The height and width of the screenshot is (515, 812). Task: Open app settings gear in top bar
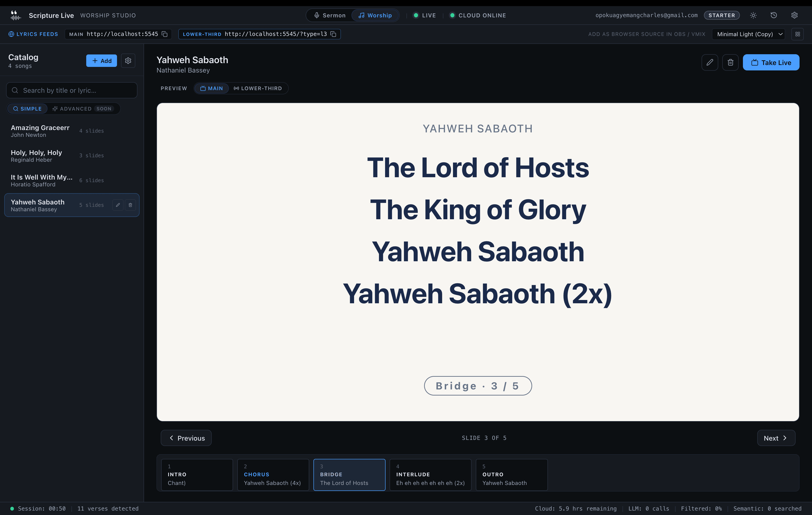click(794, 15)
